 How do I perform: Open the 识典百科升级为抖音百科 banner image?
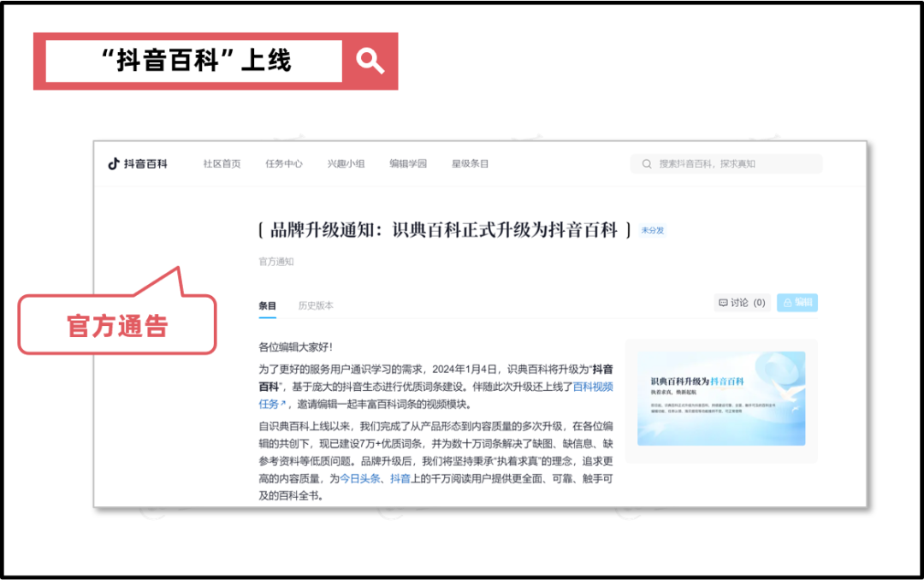click(x=721, y=399)
